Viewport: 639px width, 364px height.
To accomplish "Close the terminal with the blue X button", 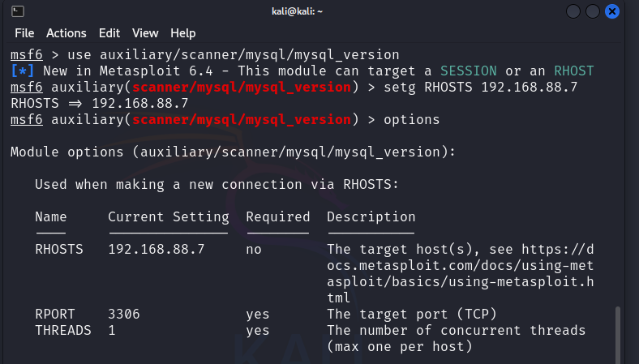I will point(613,11).
